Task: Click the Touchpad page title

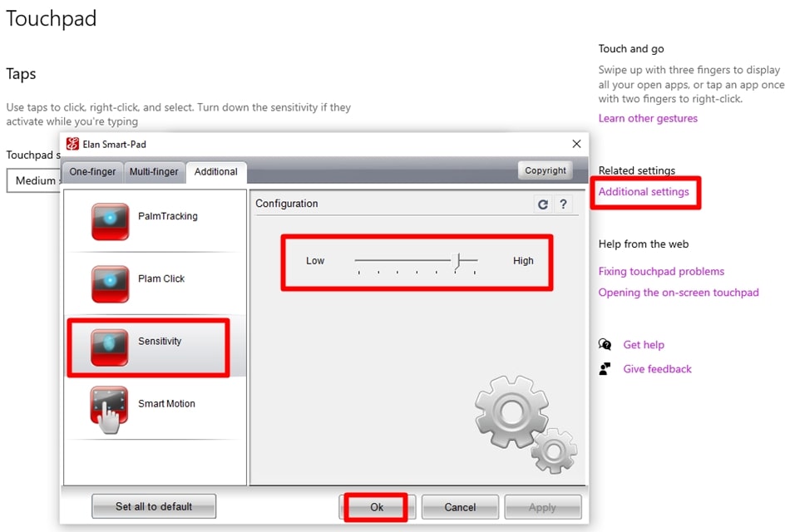Action: click(x=51, y=19)
